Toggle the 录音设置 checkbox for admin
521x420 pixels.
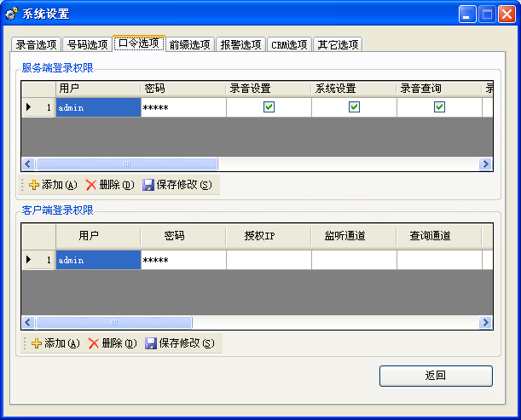(269, 107)
